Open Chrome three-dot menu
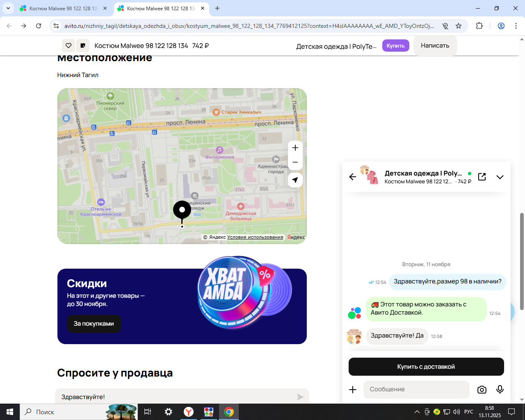 point(516,26)
